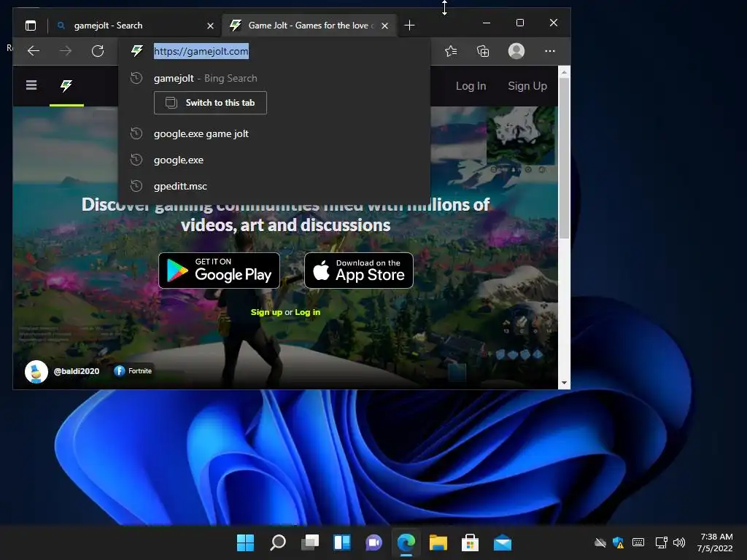The image size is (747, 560).
Task: Choose the 'google.exe game jolt' suggestion
Action: pos(274,134)
